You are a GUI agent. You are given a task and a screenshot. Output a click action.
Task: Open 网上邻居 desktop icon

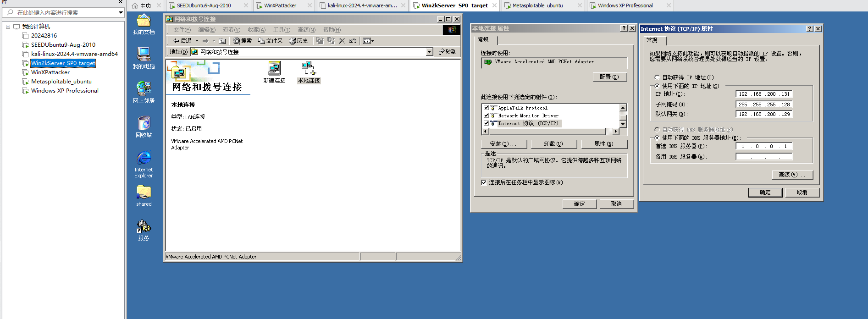click(x=144, y=92)
